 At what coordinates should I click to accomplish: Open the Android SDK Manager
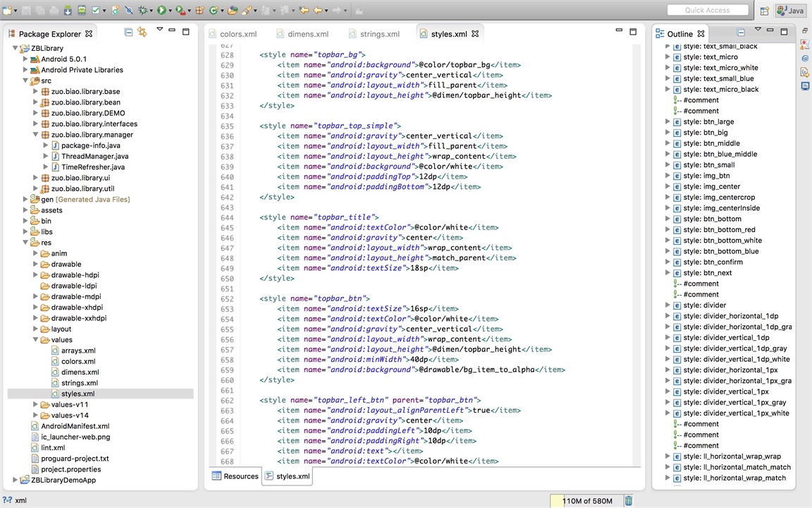[68, 11]
